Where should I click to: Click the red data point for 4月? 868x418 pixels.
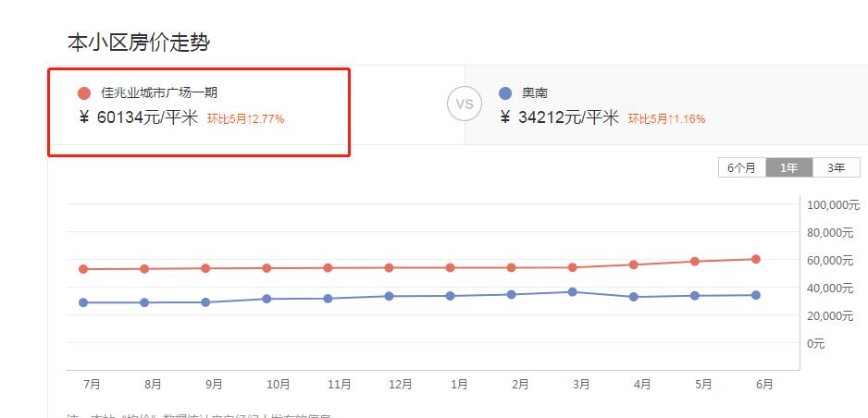tap(634, 264)
